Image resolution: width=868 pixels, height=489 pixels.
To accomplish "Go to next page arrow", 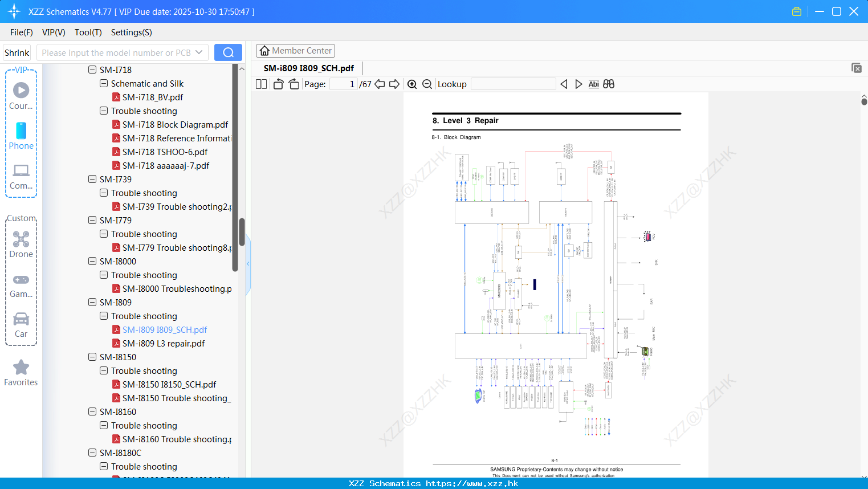I will coord(394,84).
